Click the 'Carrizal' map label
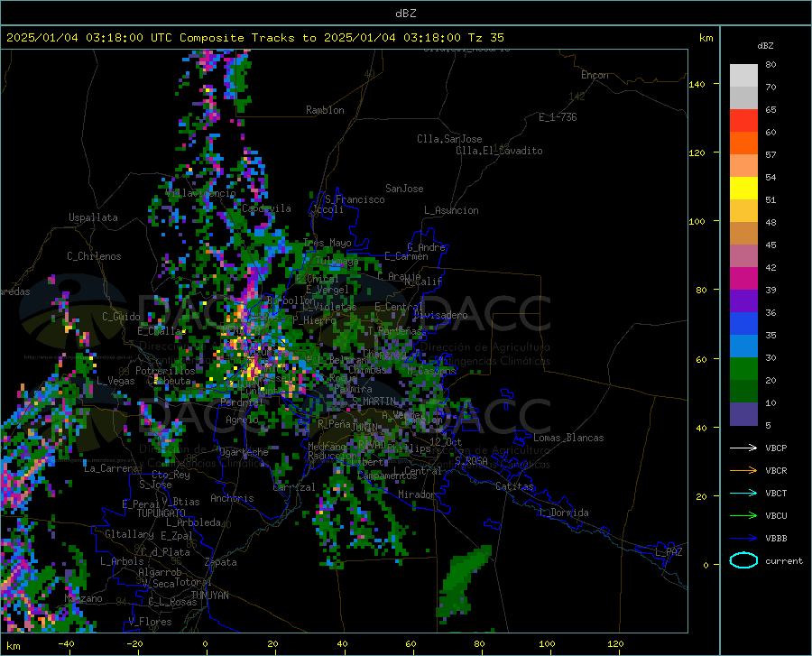This screenshot has height=656, width=812. click(294, 487)
